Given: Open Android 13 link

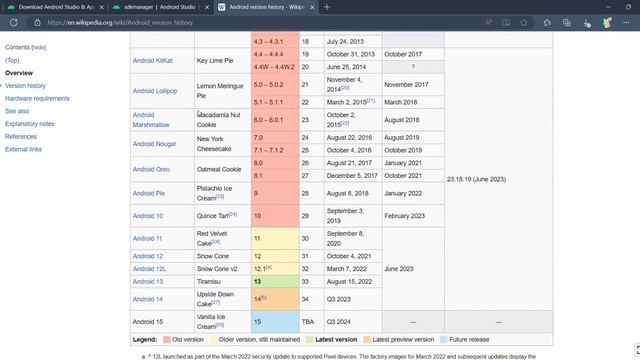Looking at the screenshot, I should 148,282.
